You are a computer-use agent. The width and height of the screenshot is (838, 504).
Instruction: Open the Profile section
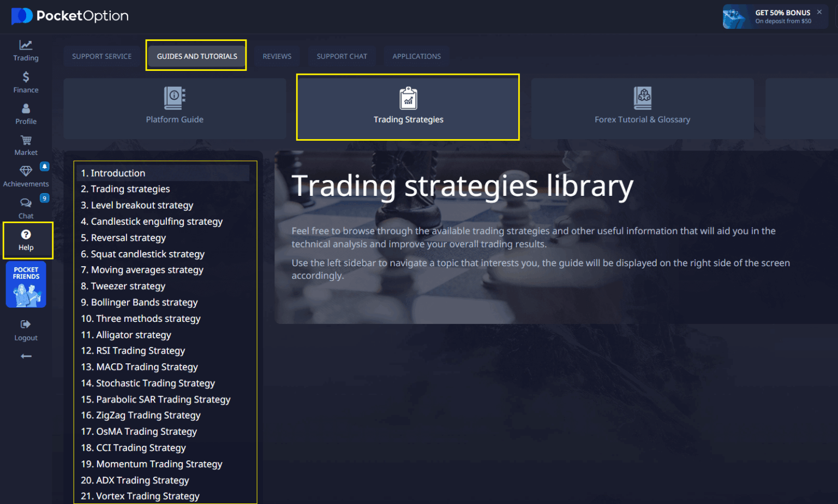(25, 113)
